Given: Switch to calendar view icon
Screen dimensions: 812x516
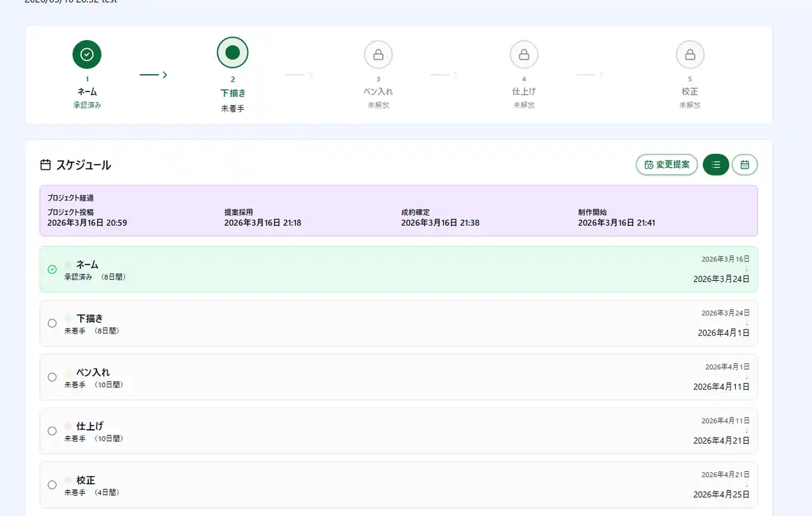Looking at the screenshot, I should (745, 165).
